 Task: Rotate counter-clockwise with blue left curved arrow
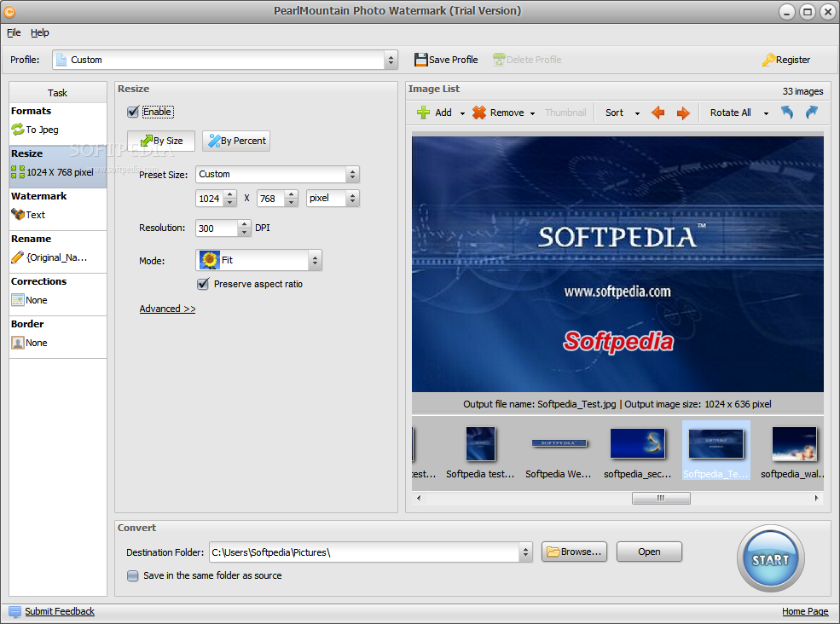[786, 113]
